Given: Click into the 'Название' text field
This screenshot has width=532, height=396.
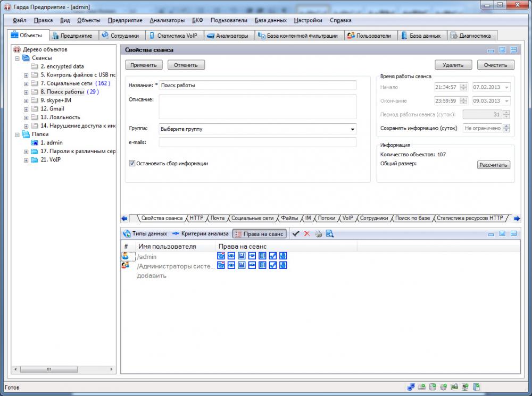Looking at the screenshot, I should coord(257,85).
